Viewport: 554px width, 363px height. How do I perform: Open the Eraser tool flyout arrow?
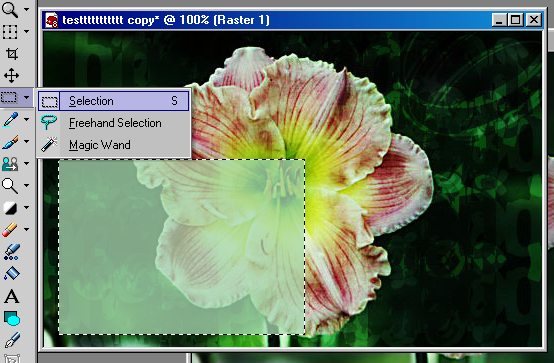(26, 229)
